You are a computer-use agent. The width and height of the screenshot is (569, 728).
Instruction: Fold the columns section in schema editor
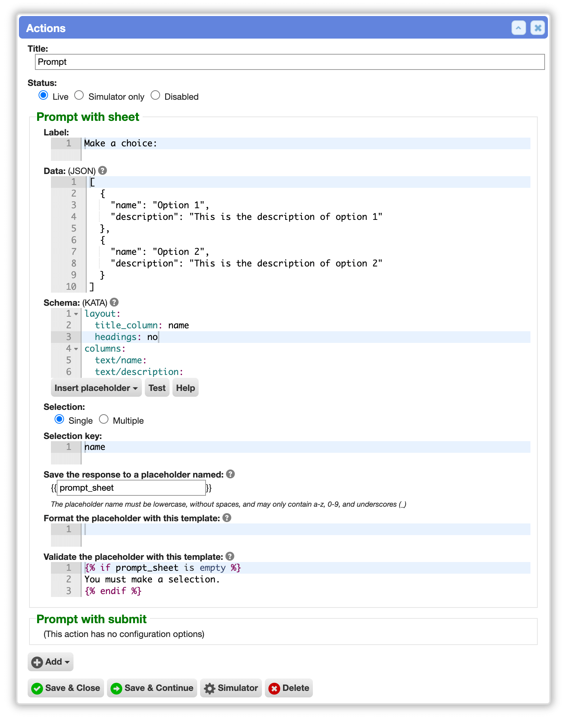pyautogui.click(x=76, y=349)
